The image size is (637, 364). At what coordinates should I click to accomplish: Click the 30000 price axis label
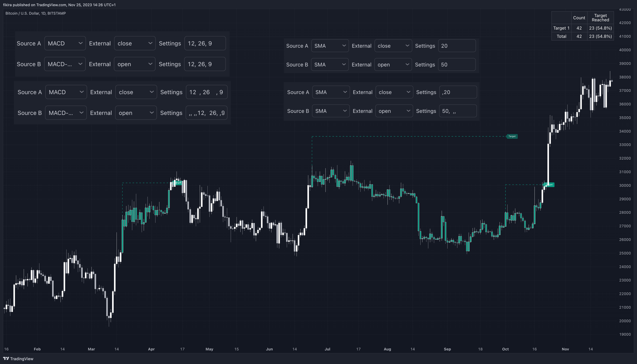pyautogui.click(x=625, y=185)
